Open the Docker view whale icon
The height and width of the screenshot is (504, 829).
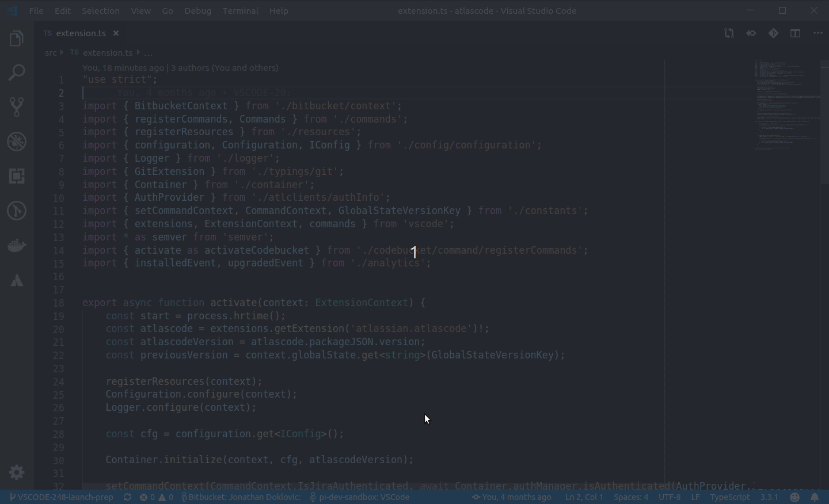17,246
